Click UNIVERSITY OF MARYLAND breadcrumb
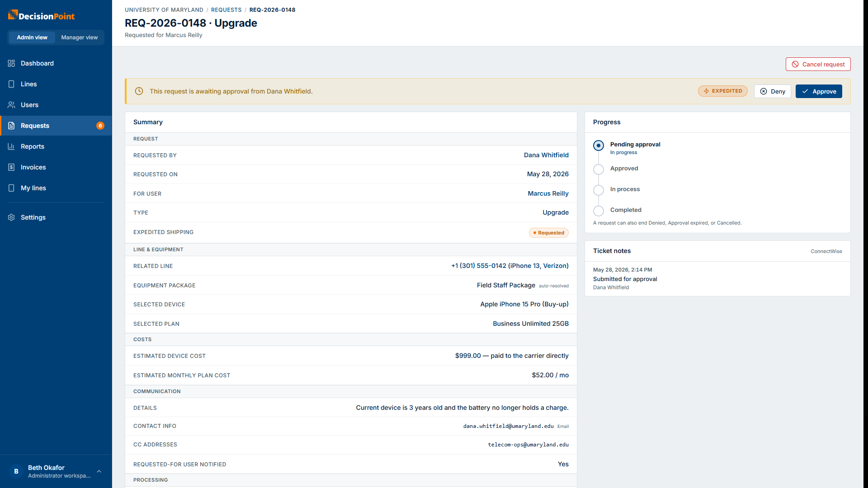Screen dimensions: 868x488 pyautogui.click(x=164, y=10)
